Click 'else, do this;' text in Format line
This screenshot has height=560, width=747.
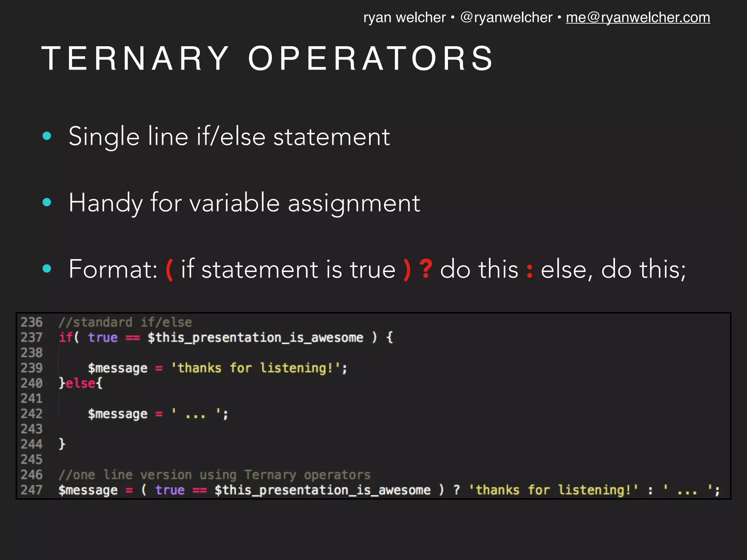(613, 269)
